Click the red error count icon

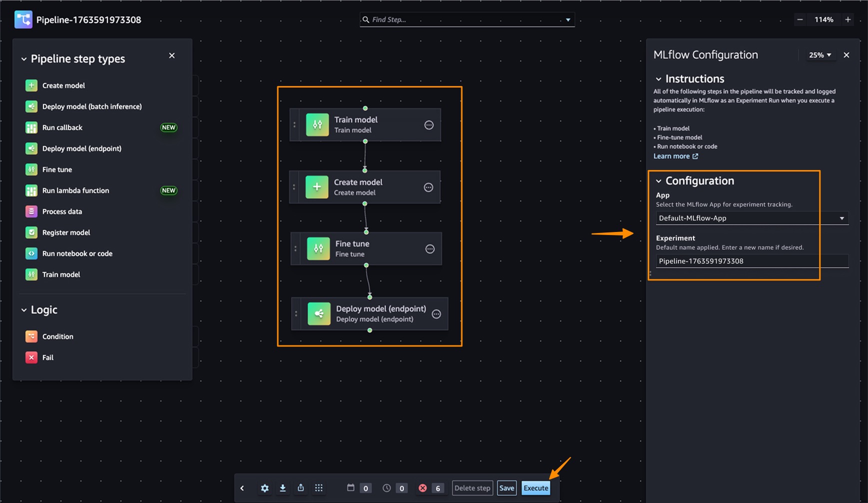[423, 488]
